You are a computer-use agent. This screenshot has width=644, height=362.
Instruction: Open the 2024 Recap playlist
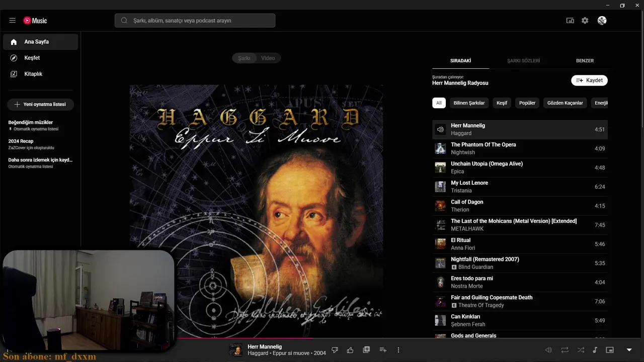(x=40, y=144)
